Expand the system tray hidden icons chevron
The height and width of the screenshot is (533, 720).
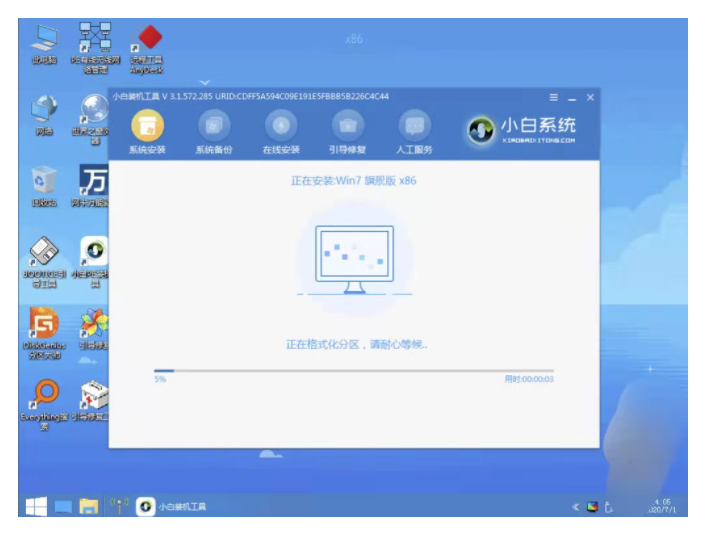tap(575, 507)
